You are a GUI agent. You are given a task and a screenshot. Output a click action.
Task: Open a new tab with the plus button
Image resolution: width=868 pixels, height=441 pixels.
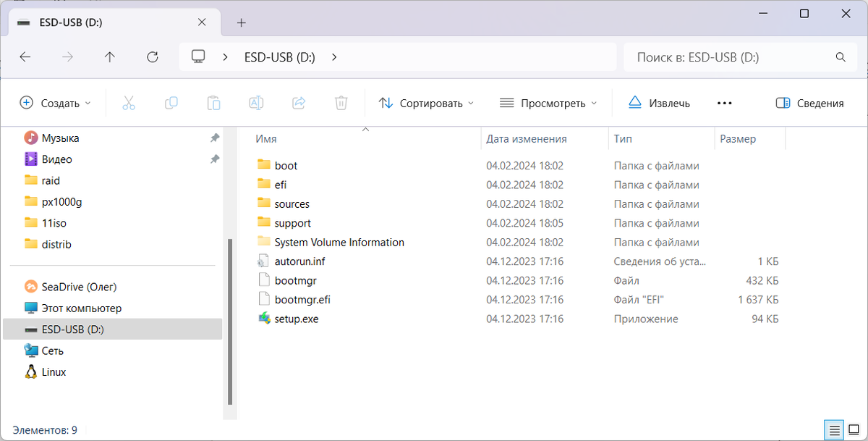click(x=241, y=22)
